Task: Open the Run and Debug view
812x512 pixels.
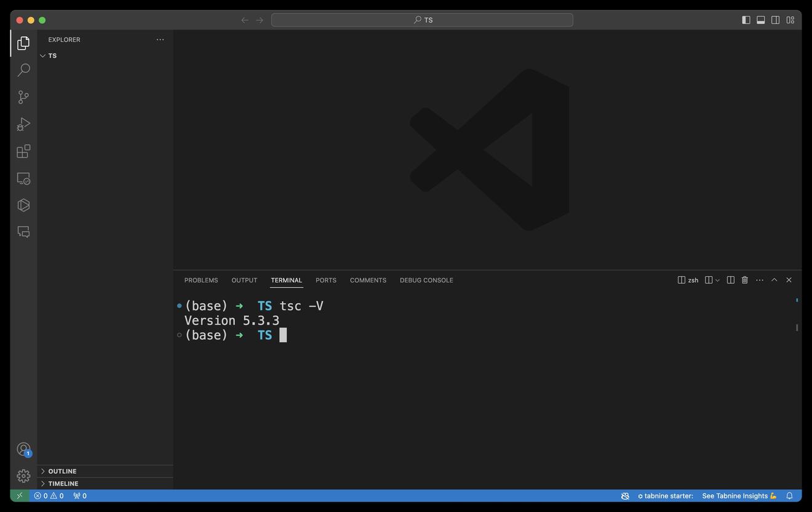Action: pyautogui.click(x=23, y=124)
